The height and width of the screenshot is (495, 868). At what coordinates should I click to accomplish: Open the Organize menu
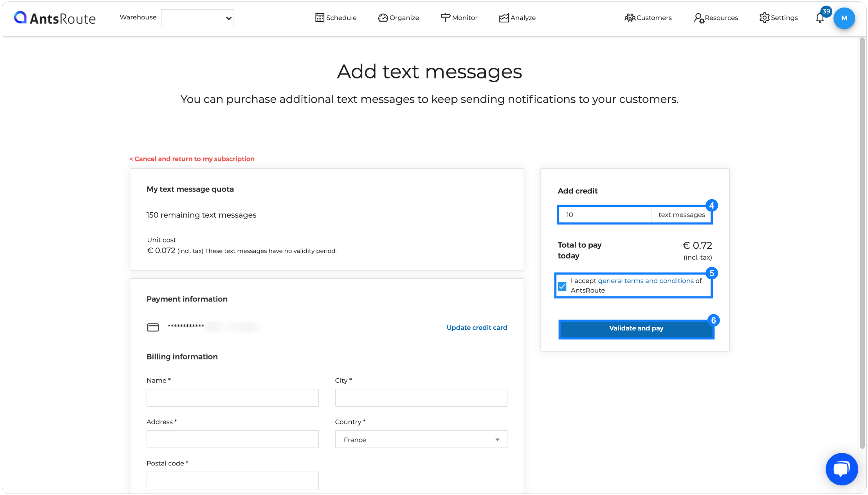pos(399,18)
